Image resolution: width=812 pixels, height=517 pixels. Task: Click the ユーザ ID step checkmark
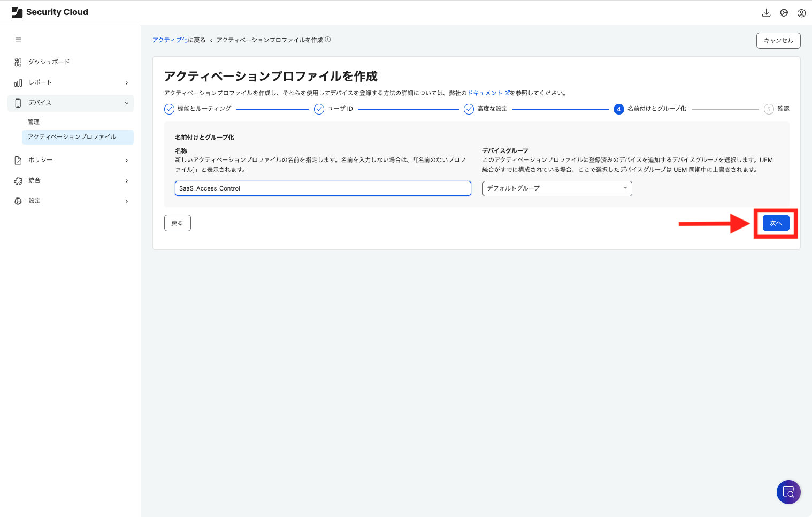point(319,109)
